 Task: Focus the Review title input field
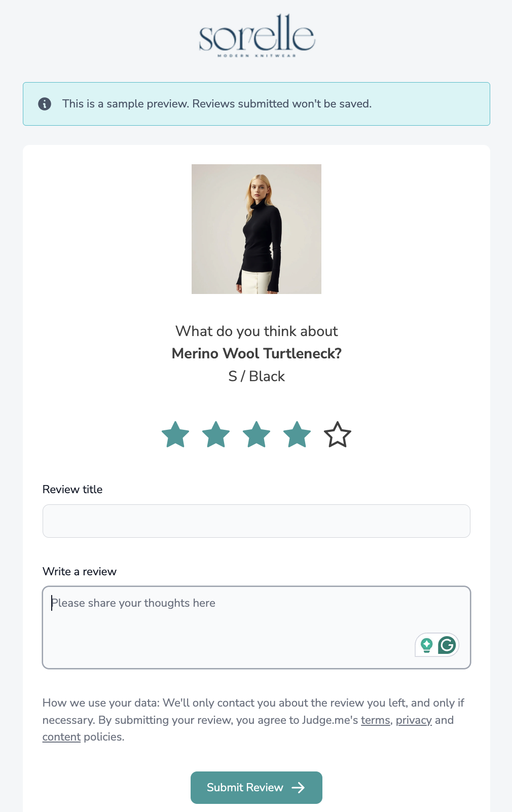[257, 521]
